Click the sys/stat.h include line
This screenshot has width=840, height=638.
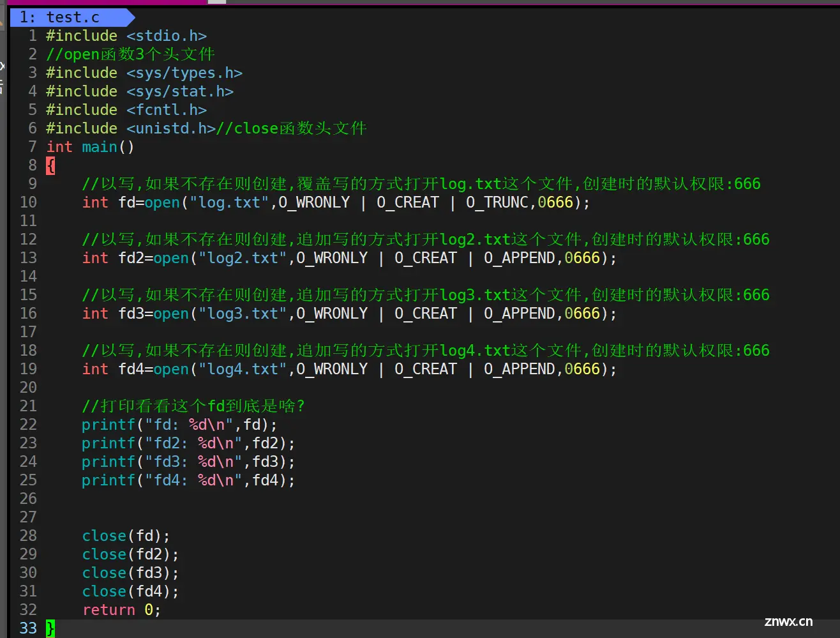pos(140,91)
